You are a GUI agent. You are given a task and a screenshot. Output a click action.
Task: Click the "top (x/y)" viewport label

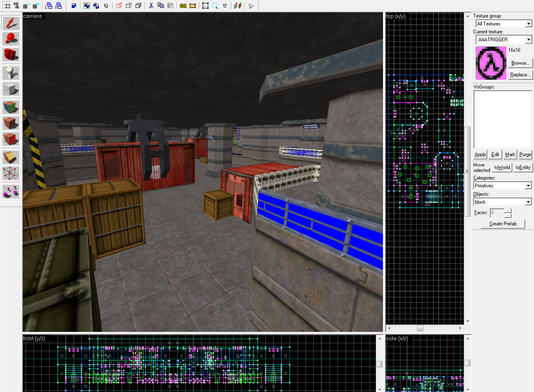click(x=395, y=16)
